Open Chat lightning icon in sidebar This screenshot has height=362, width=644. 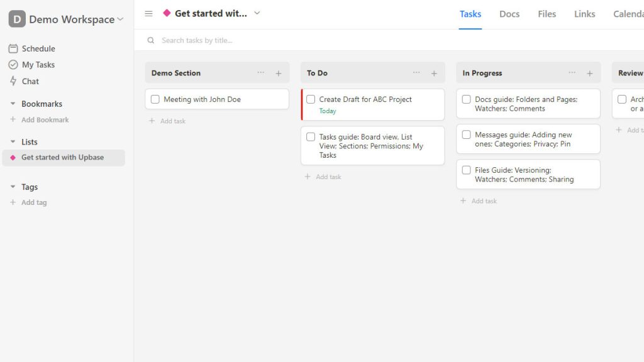coord(13,81)
